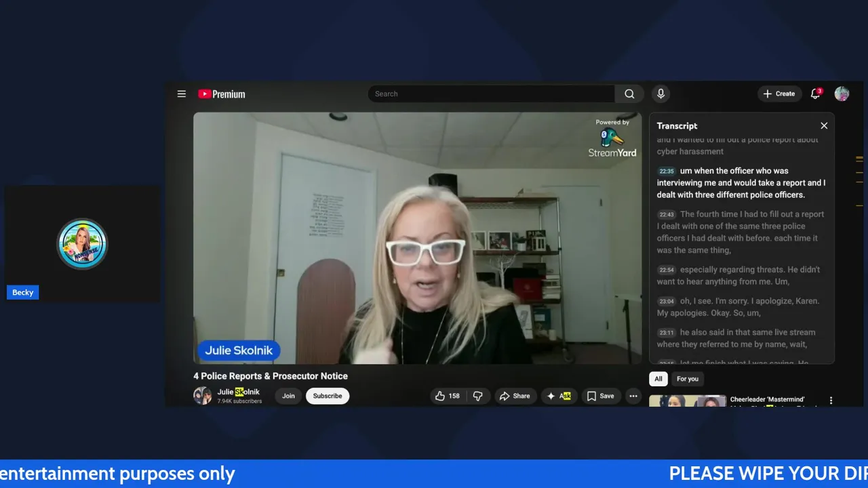
Task: Jump to transcript timestamp 22:54
Action: point(667,270)
